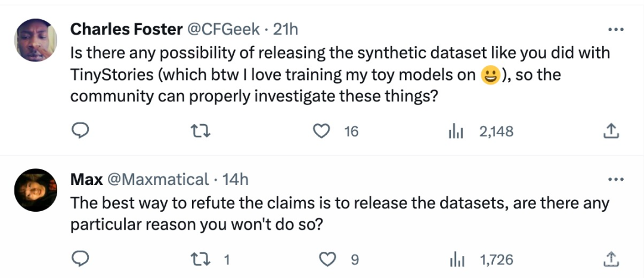
Task: Reply to Charles Foster's tweet
Action: [x=80, y=131]
